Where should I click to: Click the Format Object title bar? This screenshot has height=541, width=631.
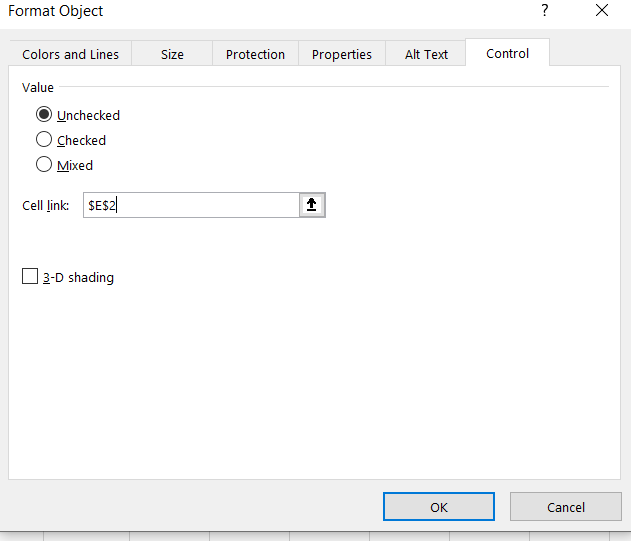tap(250, 11)
